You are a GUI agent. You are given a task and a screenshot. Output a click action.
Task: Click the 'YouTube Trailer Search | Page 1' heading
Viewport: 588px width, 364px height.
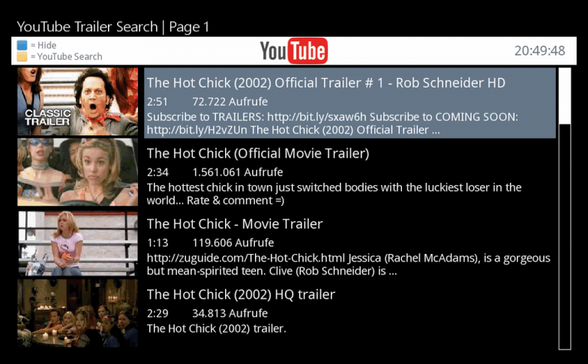[113, 27]
